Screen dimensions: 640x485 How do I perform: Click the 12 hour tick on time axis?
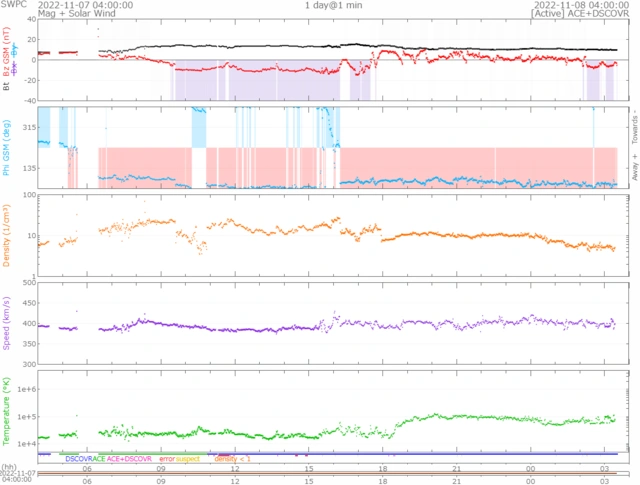coord(235,467)
